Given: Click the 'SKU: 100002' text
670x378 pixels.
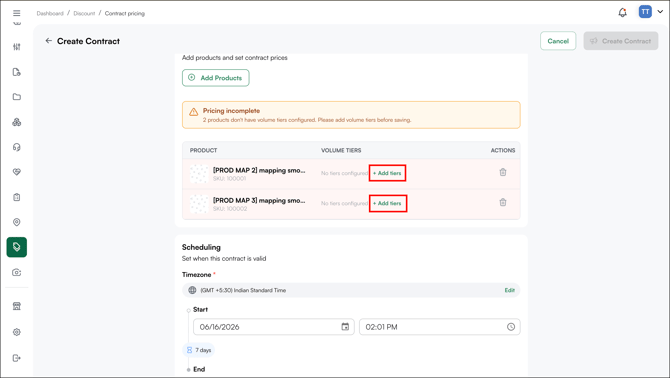Looking at the screenshot, I should [230, 209].
